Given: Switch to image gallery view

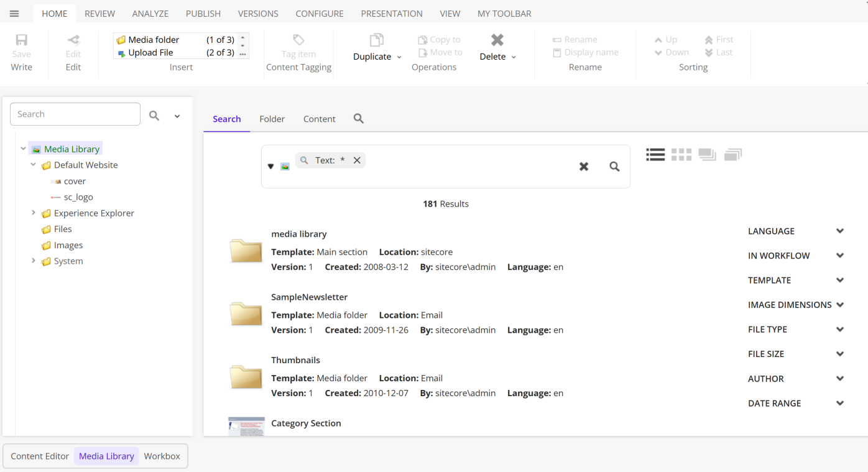Looking at the screenshot, I should click(708, 155).
